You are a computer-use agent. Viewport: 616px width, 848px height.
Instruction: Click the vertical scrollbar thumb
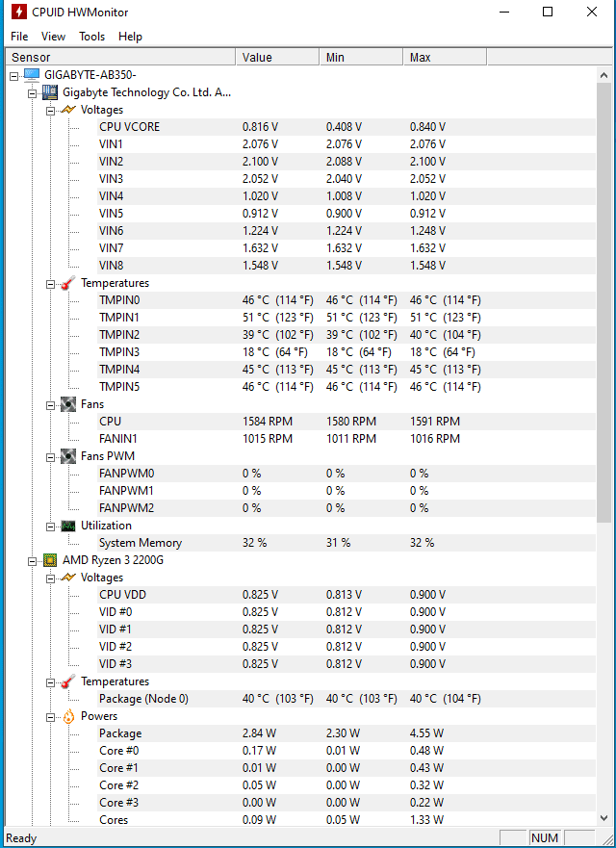coord(604,303)
